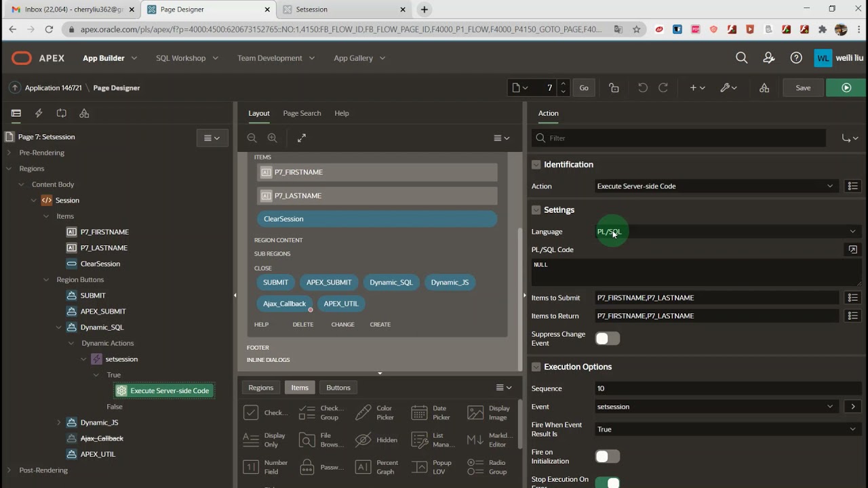Open the Items to Submit list picker
Screen dimensions: 868x488
click(852, 298)
